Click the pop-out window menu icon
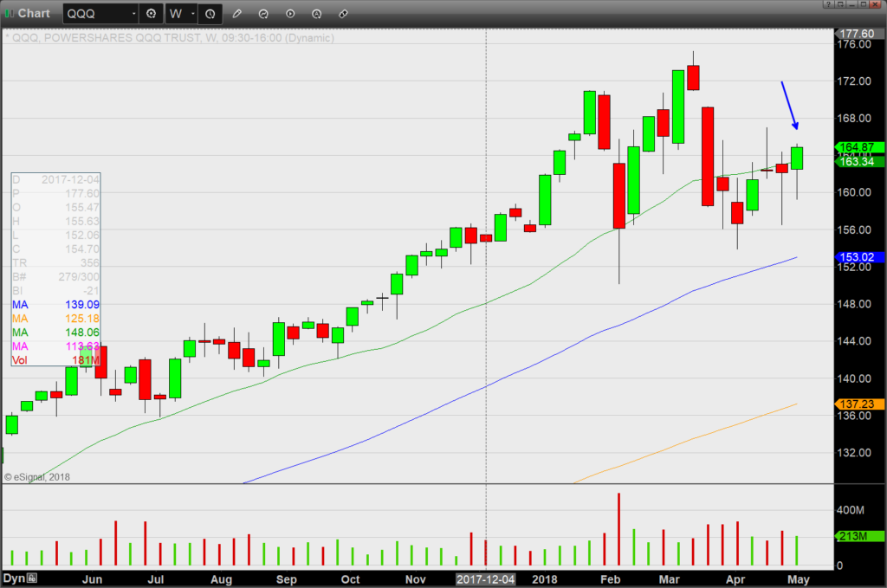This screenshot has width=887, height=588. click(x=839, y=4)
